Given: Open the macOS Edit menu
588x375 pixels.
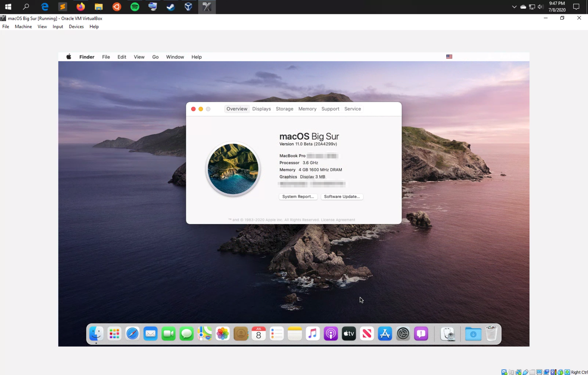Looking at the screenshot, I should pos(122,57).
